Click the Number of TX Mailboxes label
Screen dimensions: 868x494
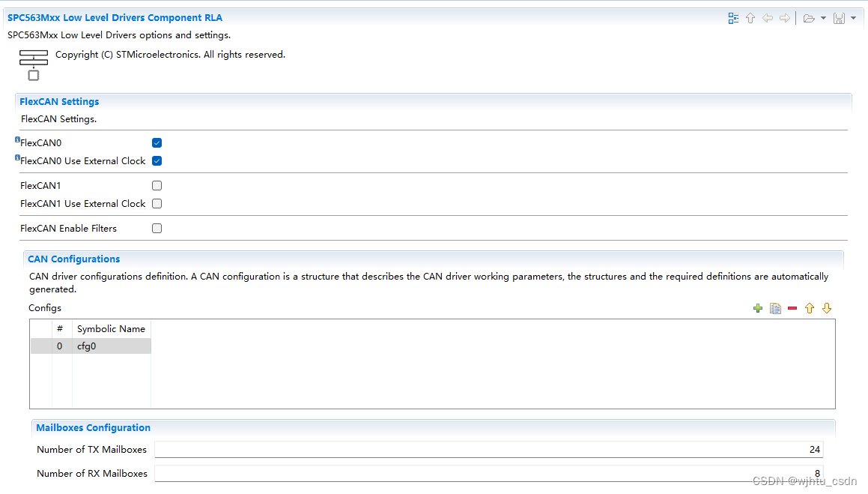tap(92, 450)
